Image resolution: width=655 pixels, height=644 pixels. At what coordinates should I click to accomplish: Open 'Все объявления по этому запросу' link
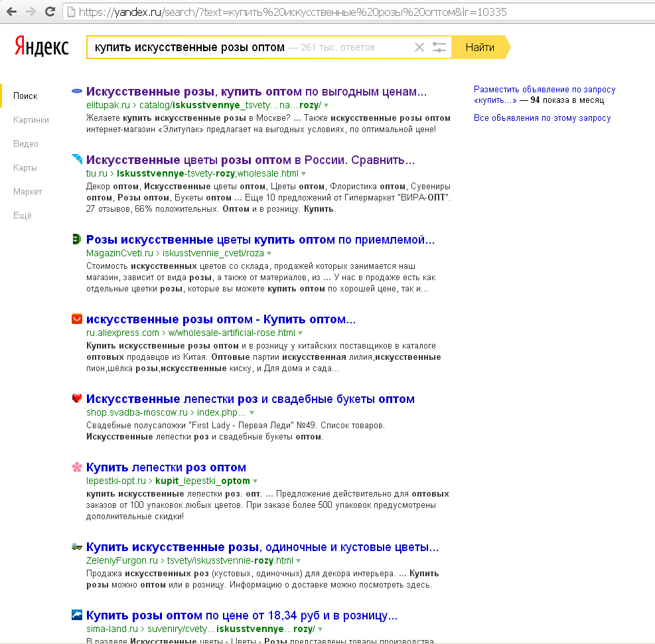coord(542,118)
